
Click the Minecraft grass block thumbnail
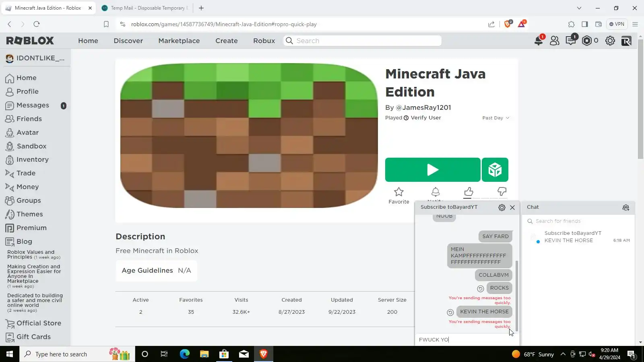pos(249,136)
